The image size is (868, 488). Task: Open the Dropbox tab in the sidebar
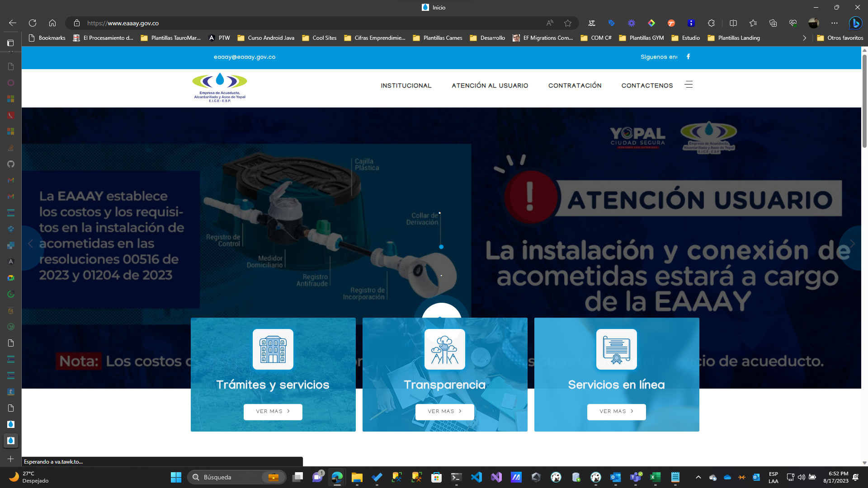tap(11, 229)
